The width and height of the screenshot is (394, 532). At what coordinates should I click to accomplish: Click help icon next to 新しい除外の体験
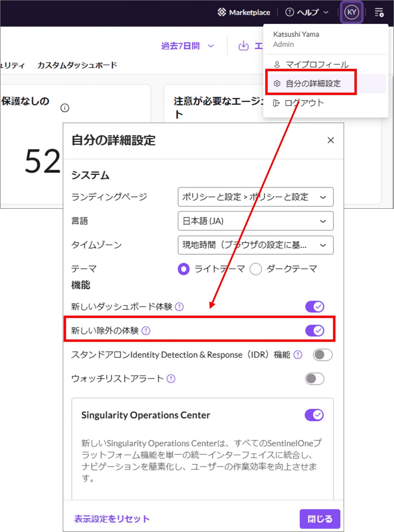pos(146,331)
